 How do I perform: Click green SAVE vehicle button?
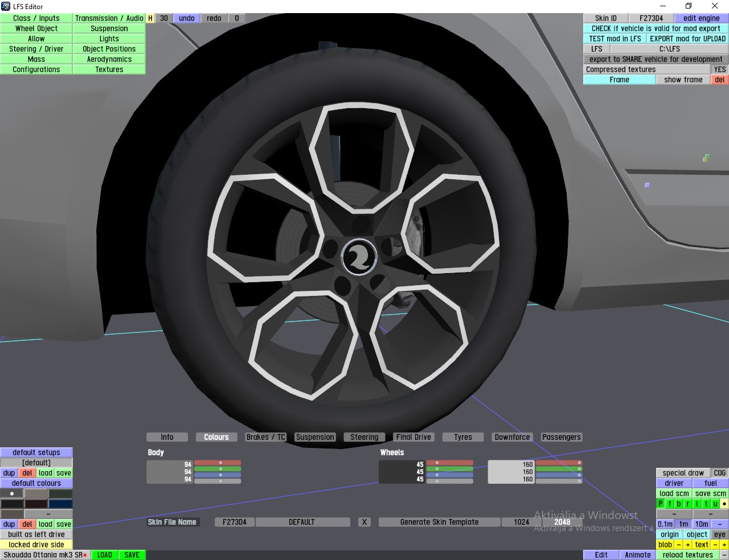[132, 555]
